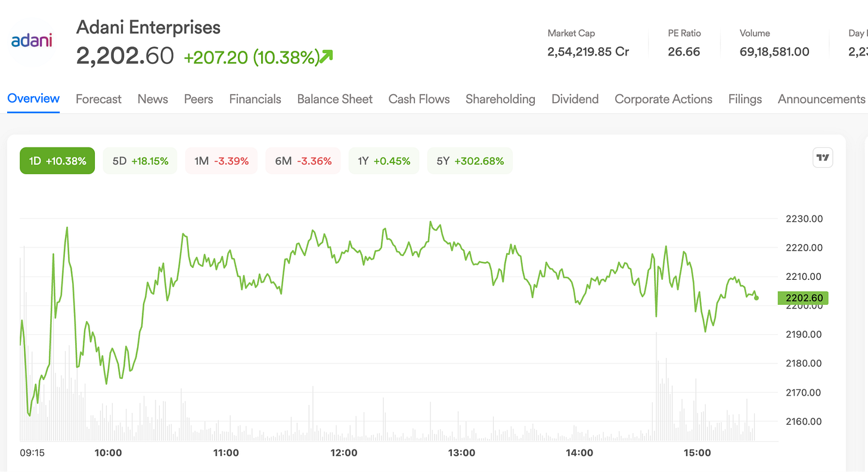Select the 5Y +302.68% range button

[470, 161]
